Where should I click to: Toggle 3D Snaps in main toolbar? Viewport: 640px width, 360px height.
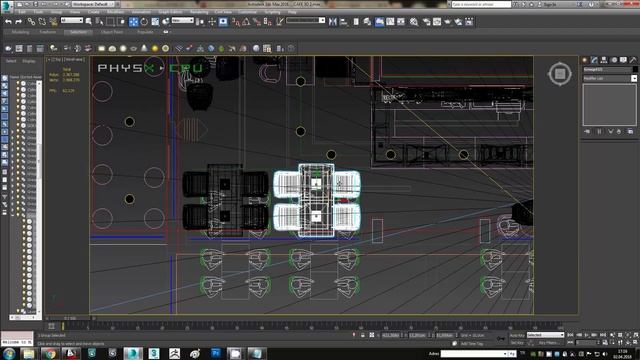coord(236,22)
